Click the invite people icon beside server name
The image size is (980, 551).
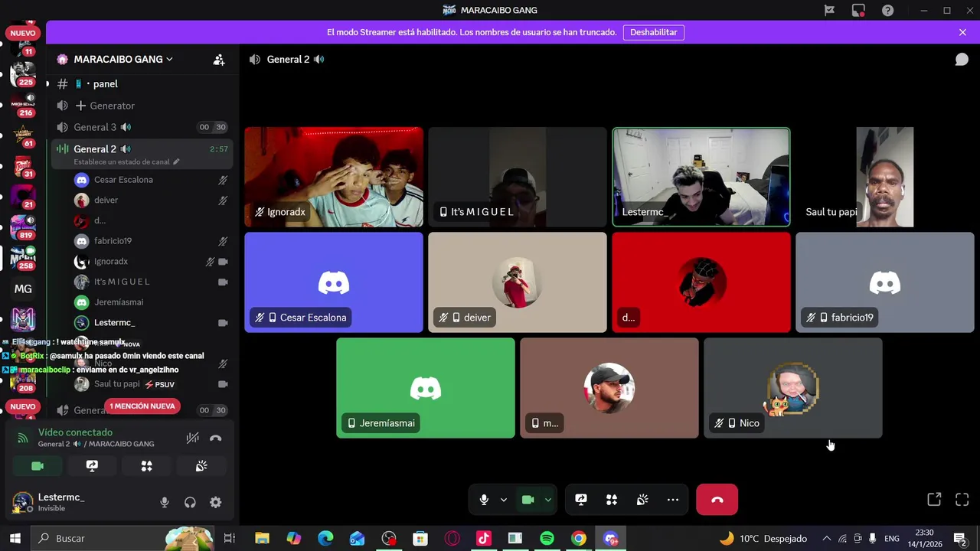pos(219,60)
